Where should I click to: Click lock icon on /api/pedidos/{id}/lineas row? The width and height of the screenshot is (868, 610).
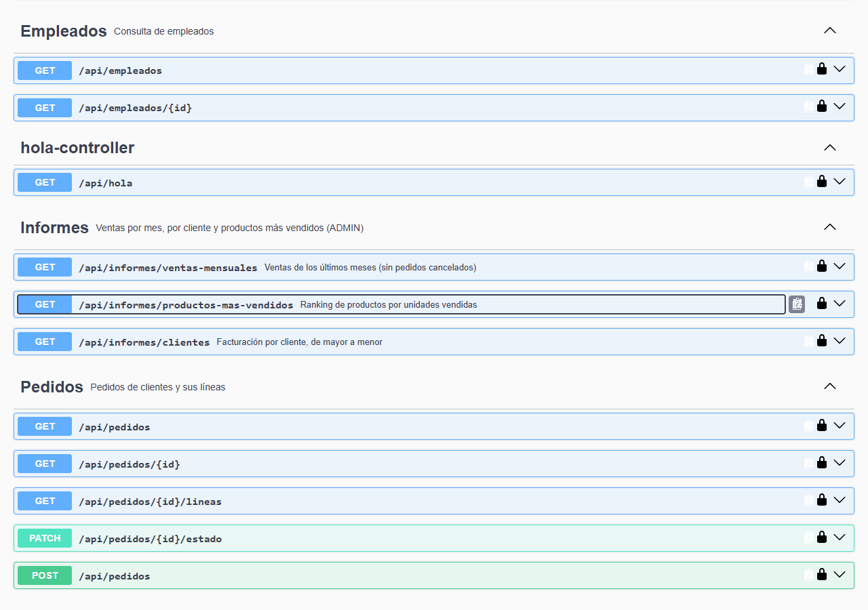(x=822, y=500)
